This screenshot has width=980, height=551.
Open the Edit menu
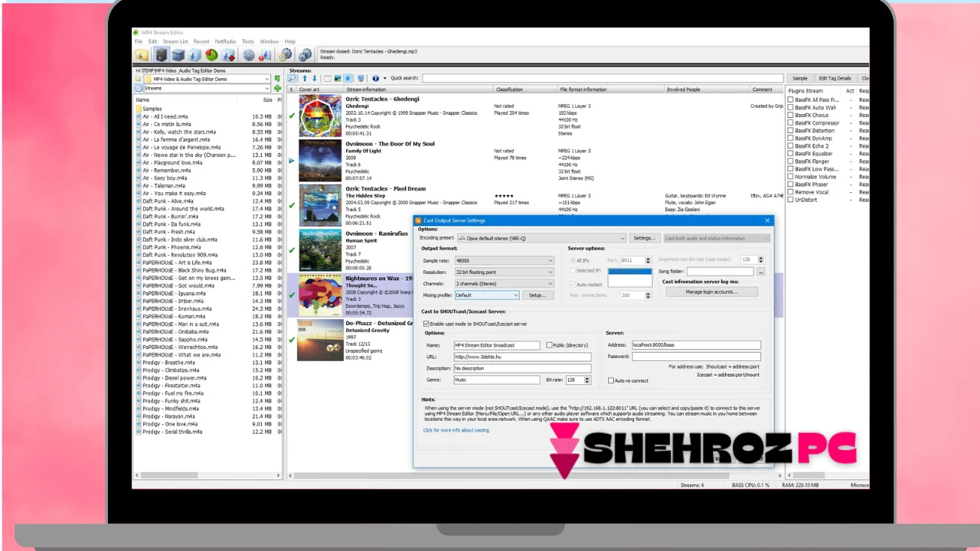[x=152, y=41]
